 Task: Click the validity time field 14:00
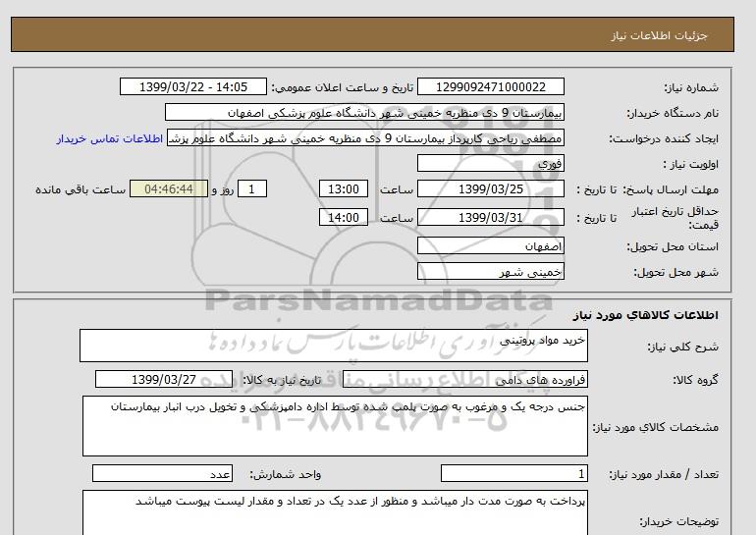344,217
